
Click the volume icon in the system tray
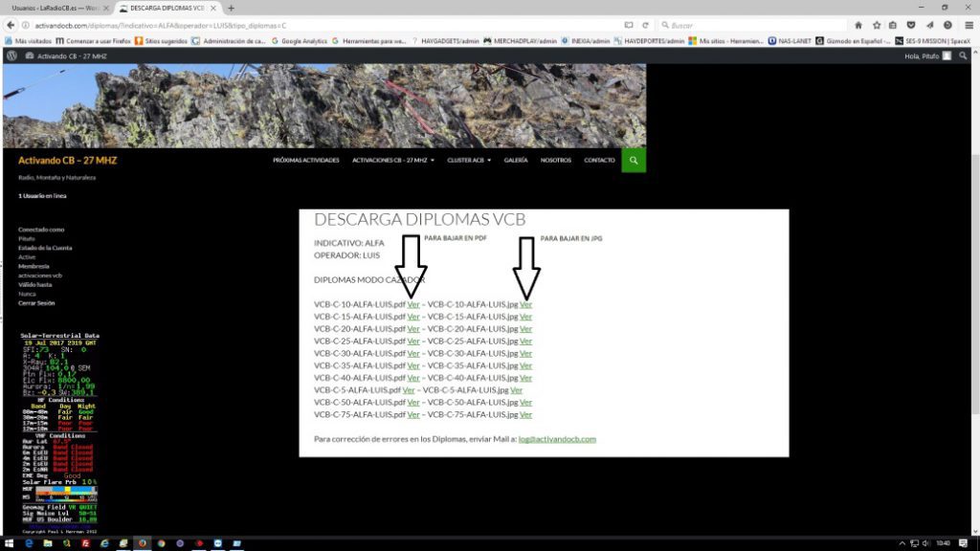point(925,543)
